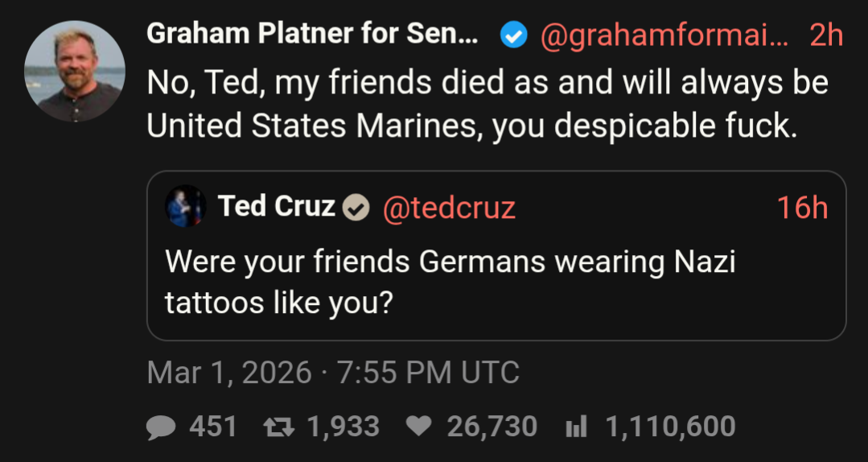The height and width of the screenshot is (462, 868).
Task: Click the heart like icon
Action: (x=418, y=427)
